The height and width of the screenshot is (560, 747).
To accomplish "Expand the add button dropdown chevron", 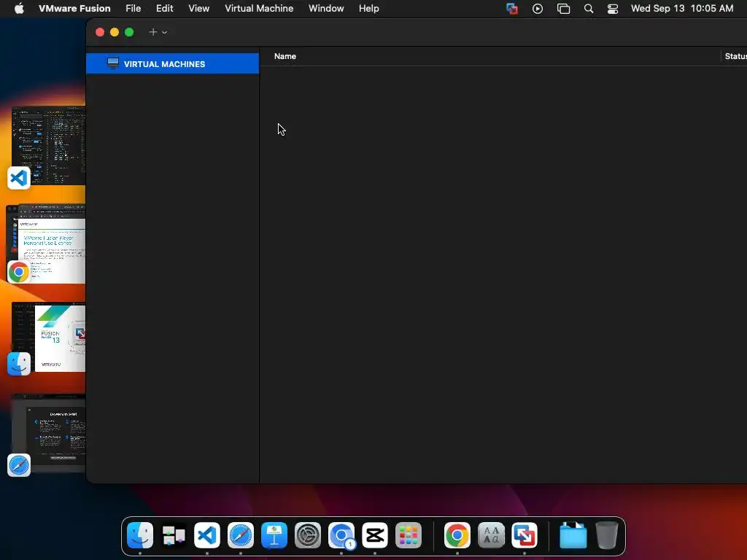I will tap(164, 32).
